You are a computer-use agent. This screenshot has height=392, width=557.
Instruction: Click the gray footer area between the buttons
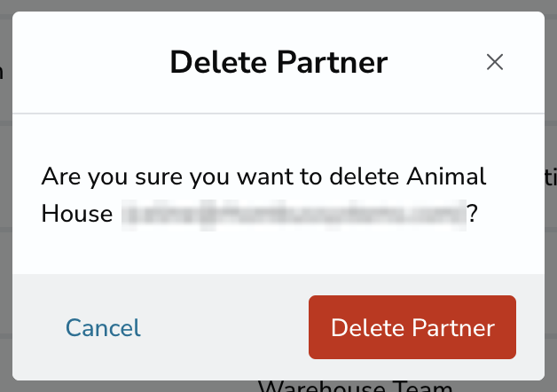coord(224,327)
